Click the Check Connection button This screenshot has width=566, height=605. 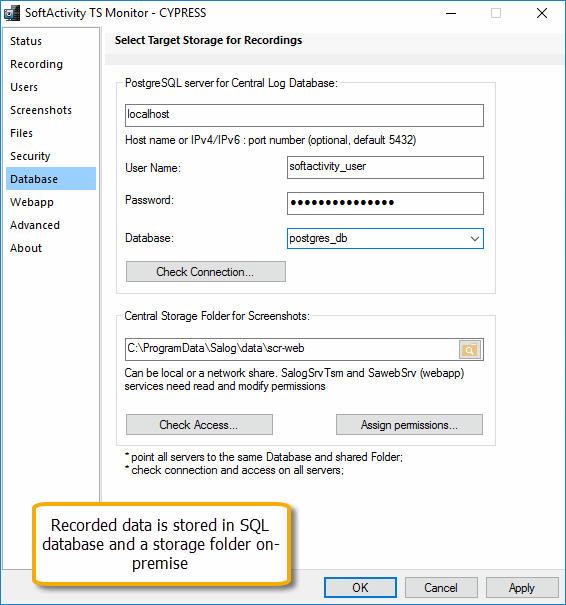tap(206, 272)
